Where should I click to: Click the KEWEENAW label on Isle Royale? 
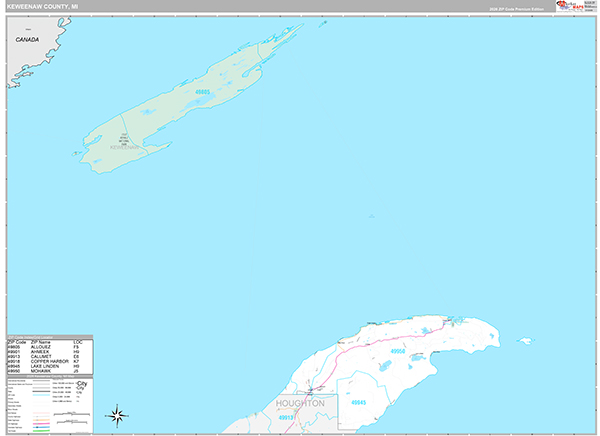[124, 147]
